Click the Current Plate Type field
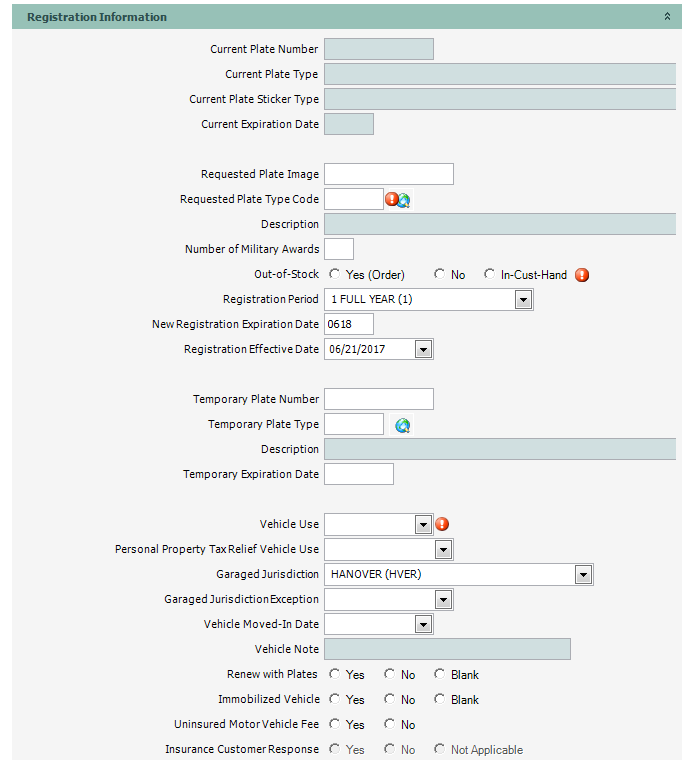This screenshot has height=760, width=693. click(500, 74)
